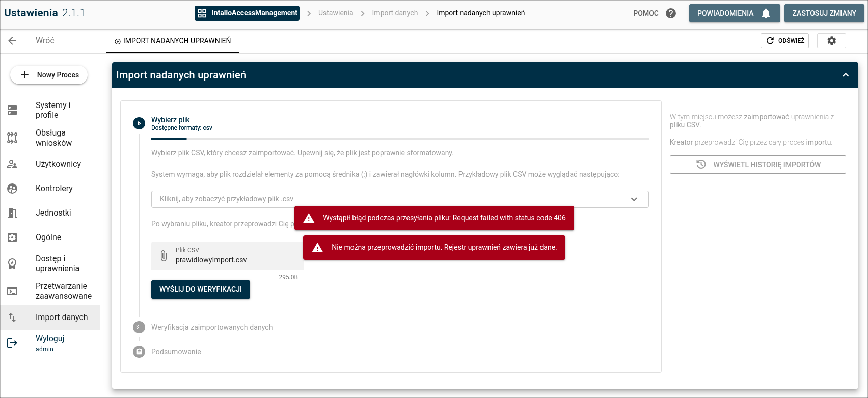The height and width of the screenshot is (398, 868).
Task: Open Użytkownicy in the sidebar menu
Action: (58, 164)
